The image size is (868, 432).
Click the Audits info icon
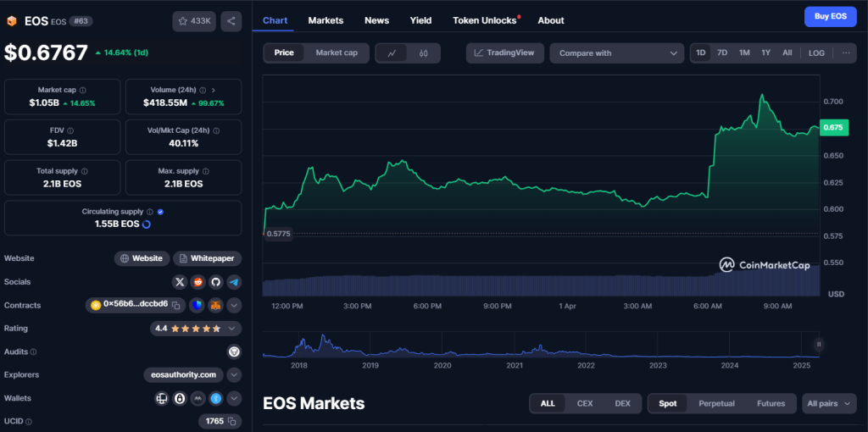click(x=34, y=352)
